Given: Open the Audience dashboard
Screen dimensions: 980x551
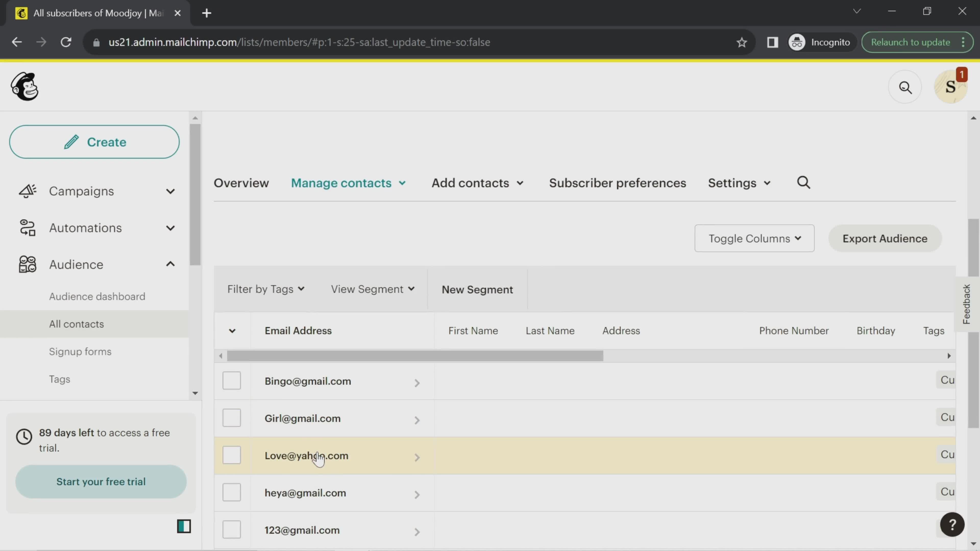Looking at the screenshot, I should (x=97, y=296).
